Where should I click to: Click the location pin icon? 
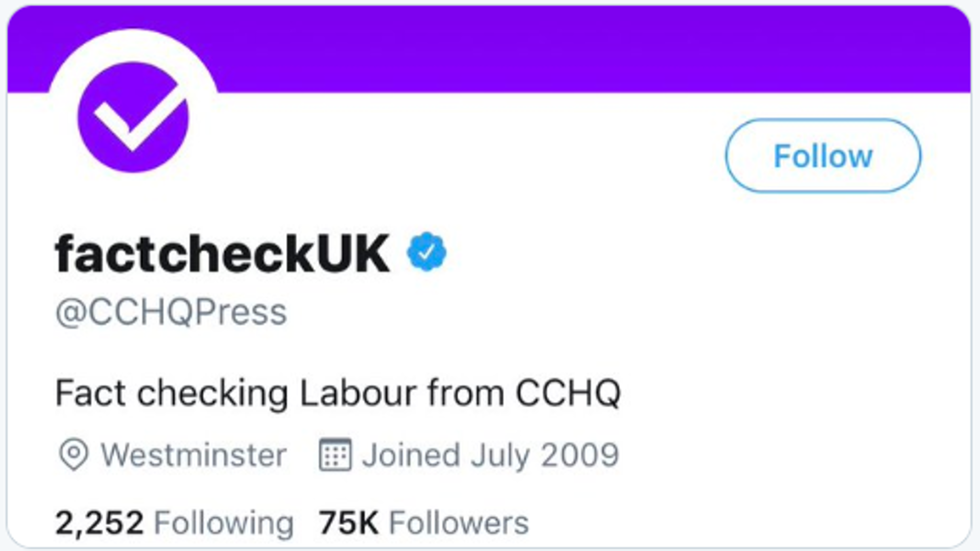coord(73,455)
